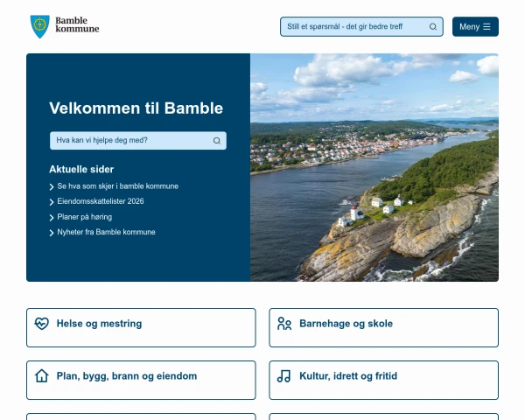Click the chevron before Planer på høring
The image size is (525, 420).
(x=52, y=217)
